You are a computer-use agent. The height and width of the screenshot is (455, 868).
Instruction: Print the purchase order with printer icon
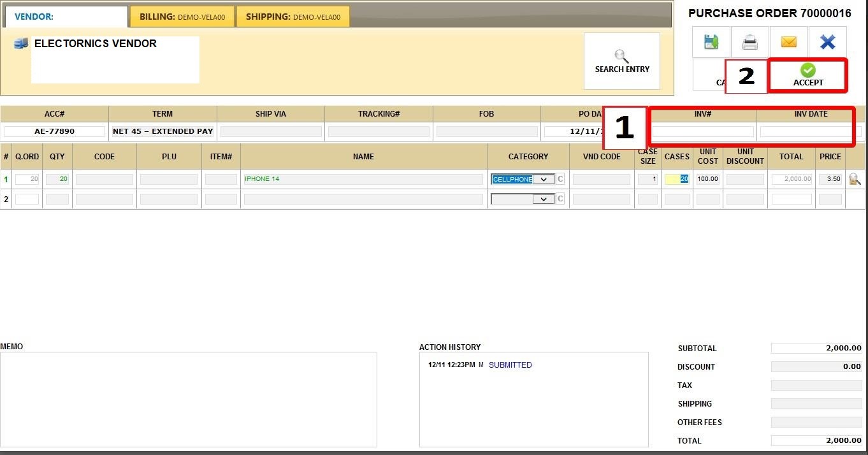pos(750,42)
